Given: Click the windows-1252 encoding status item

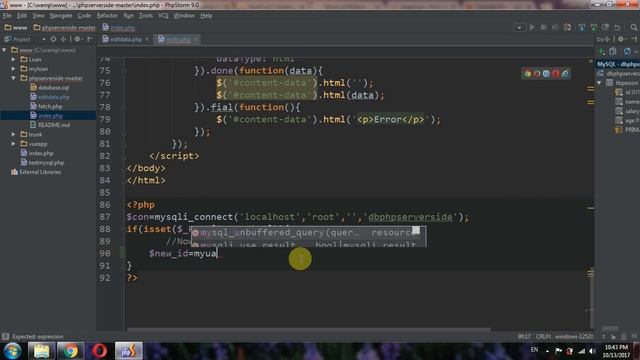Looking at the screenshot, I should [573, 337].
